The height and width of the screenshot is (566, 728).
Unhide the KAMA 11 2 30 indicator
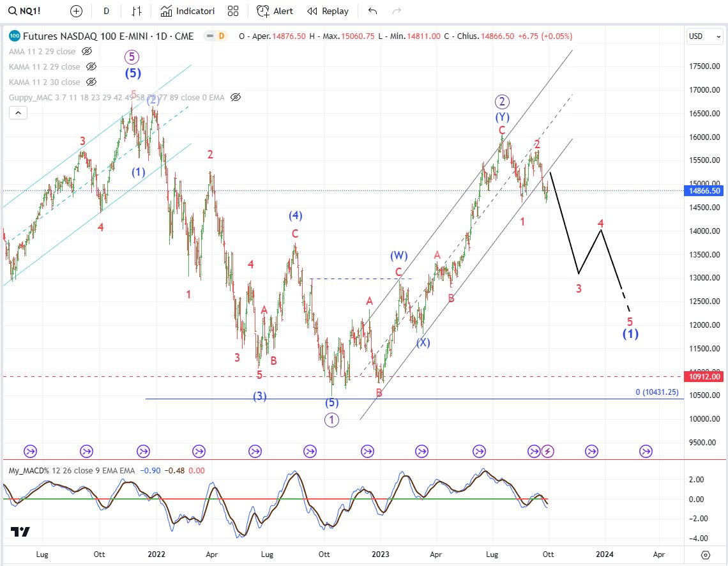click(x=91, y=82)
